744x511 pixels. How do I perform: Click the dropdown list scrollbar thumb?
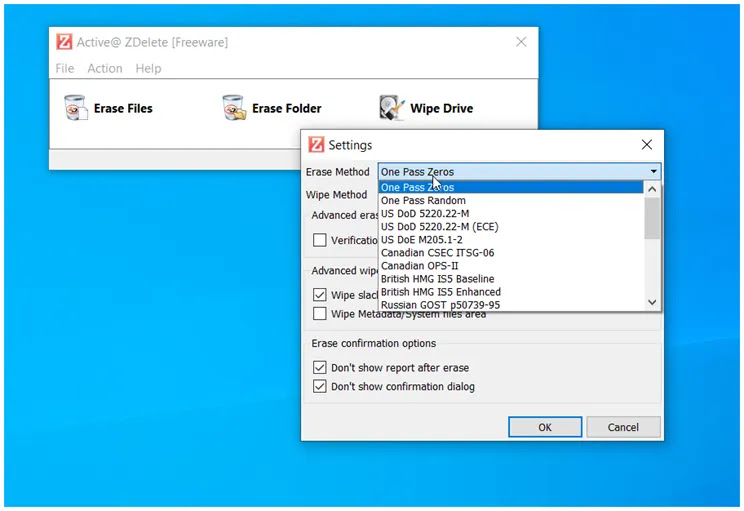[x=652, y=218]
